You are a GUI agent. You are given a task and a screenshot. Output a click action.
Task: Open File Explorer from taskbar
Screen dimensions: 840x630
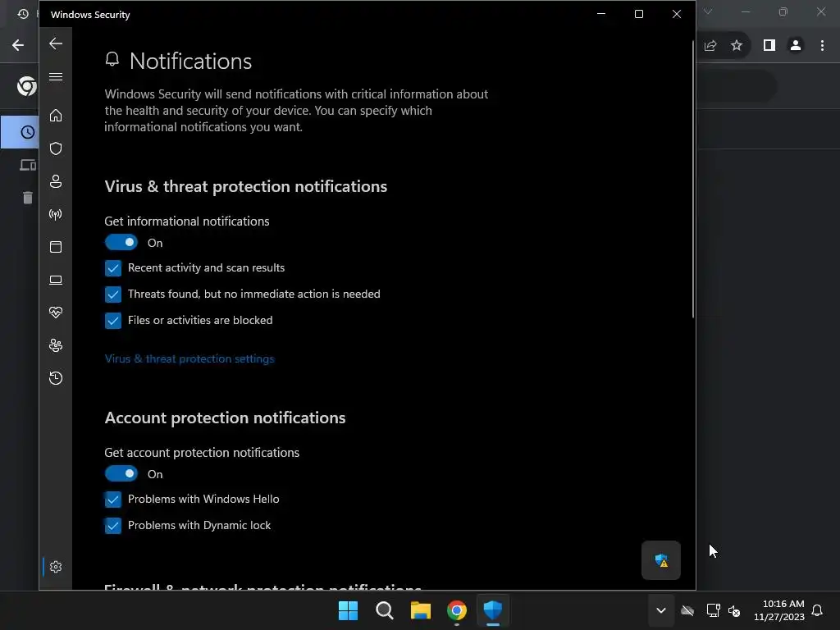[x=421, y=610]
